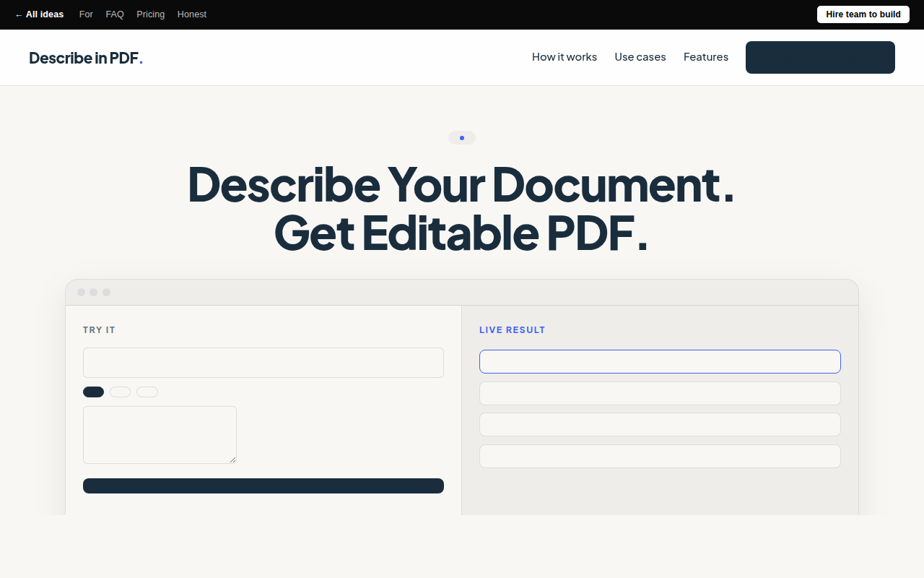
Task: Select the middle outlined pill chip
Action: pyautogui.click(x=120, y=392)
